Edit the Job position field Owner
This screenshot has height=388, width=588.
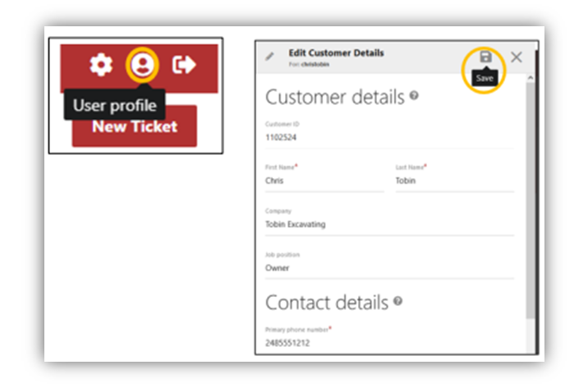(389, 268)
